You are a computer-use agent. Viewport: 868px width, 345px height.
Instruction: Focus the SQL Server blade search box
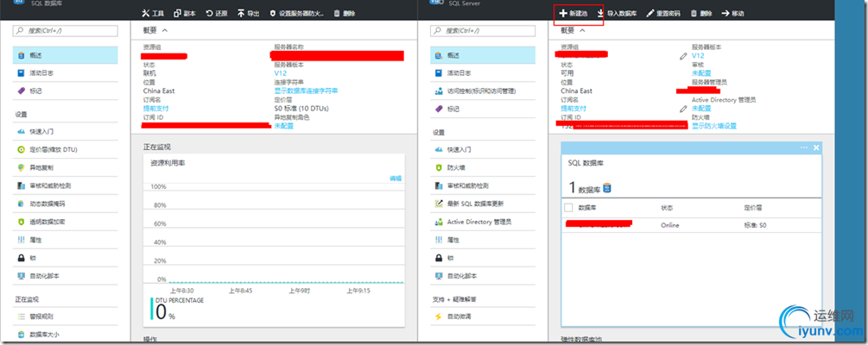pos(483,31)
